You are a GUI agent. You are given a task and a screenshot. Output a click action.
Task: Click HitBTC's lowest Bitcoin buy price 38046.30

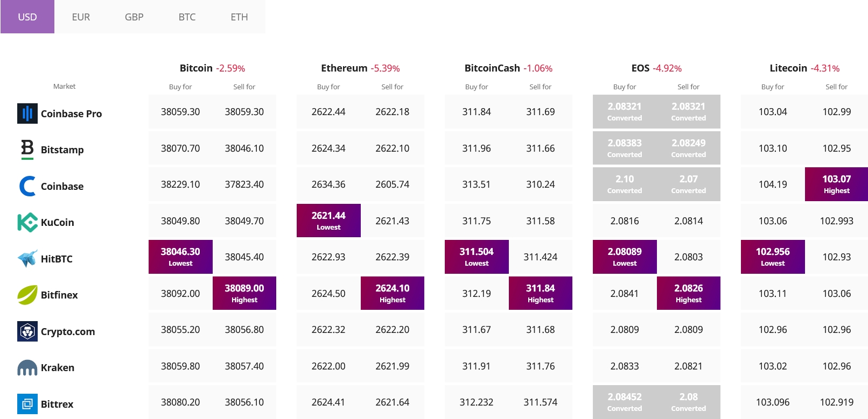(x=180, y=257)
